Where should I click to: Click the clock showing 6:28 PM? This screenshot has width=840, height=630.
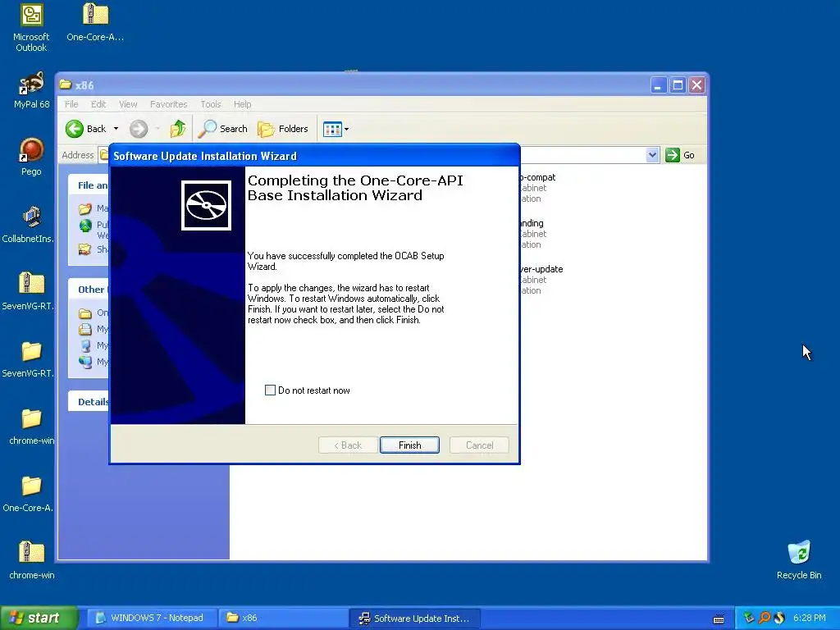[810, 618]
